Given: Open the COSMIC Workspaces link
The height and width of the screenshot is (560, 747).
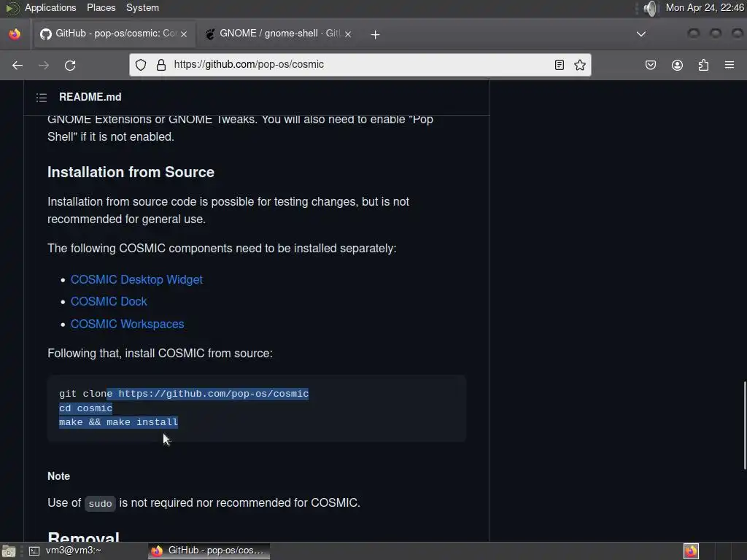Looking at the screenshot, I should 127,324.
